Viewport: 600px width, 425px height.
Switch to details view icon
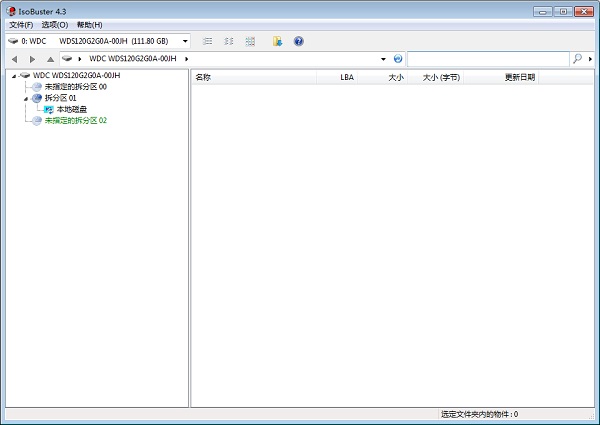[x=229, y=41]
